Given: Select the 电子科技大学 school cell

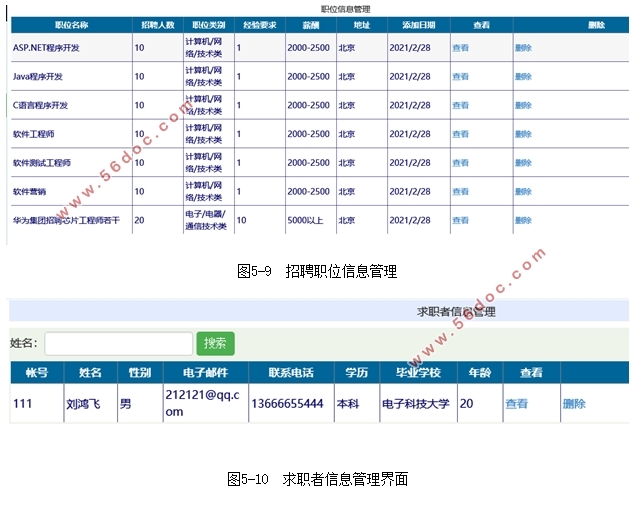Looking at the screenshot, I should tap(418, 404).
